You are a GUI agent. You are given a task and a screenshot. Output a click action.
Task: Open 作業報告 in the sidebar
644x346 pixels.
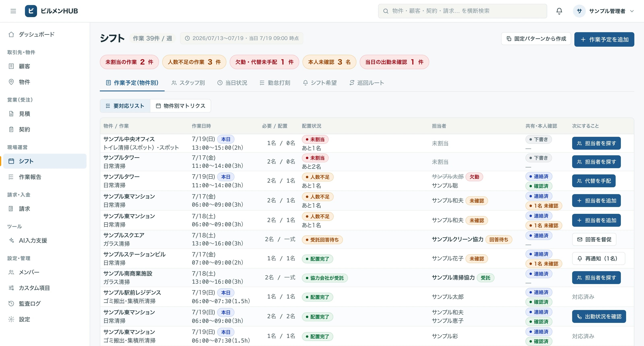(45, 177)
